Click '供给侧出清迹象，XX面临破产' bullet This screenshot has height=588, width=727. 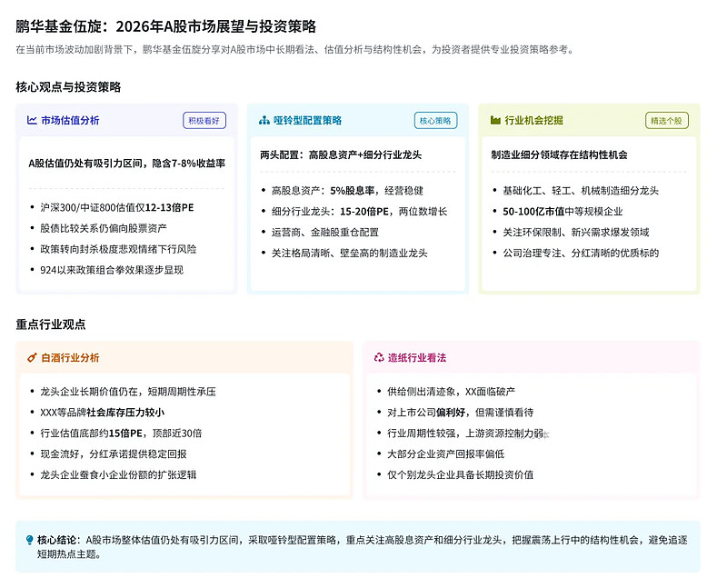451,392
